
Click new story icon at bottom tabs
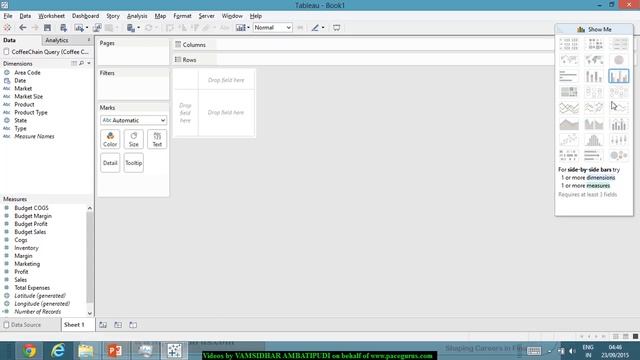point(133,325)
